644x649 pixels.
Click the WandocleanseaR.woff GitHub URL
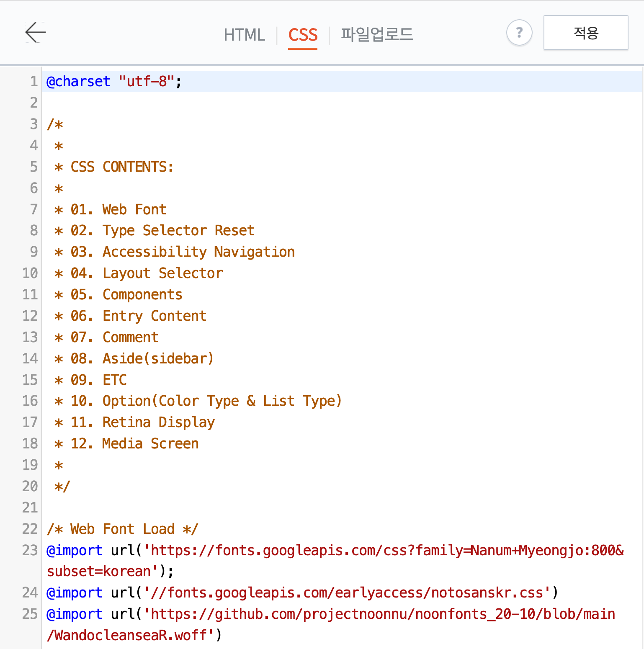(377, 614)
